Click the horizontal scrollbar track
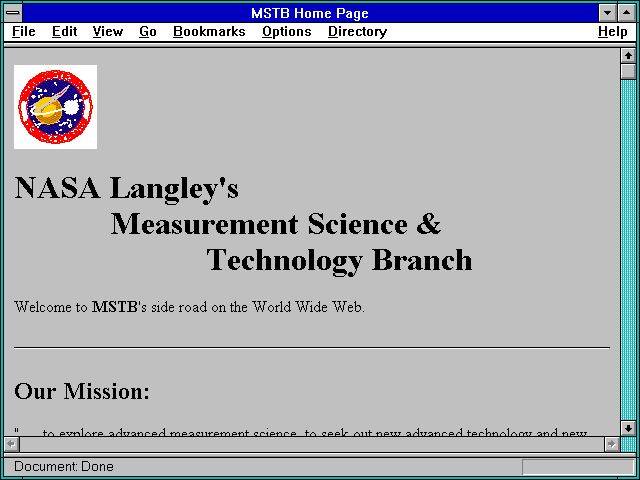The height and width of the screenshot is (480, 640). [312, 444]
